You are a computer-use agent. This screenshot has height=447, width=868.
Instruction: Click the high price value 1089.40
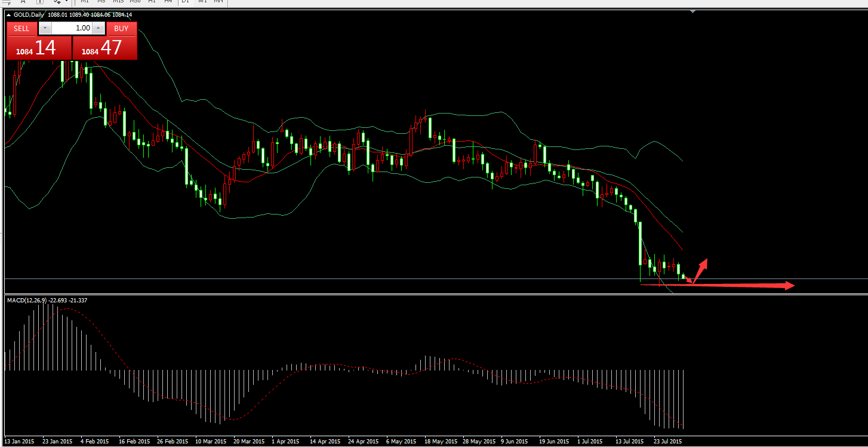(x=80, y=15)
